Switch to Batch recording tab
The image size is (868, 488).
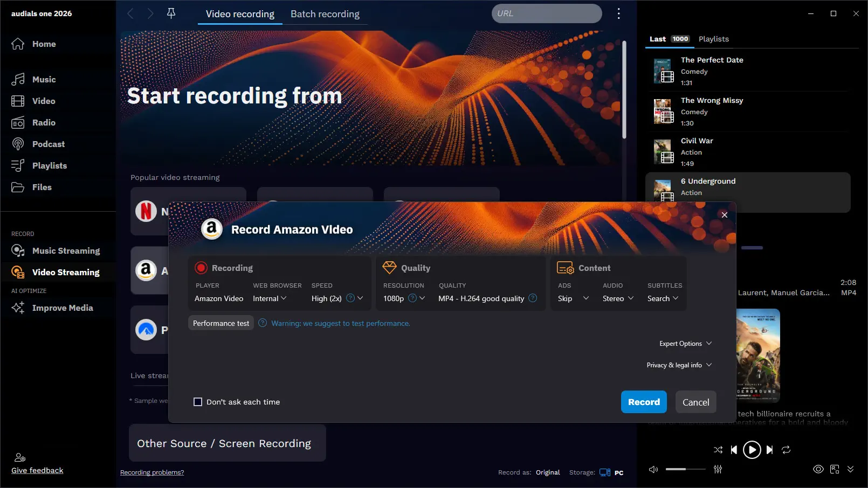(x=325, y=14)
